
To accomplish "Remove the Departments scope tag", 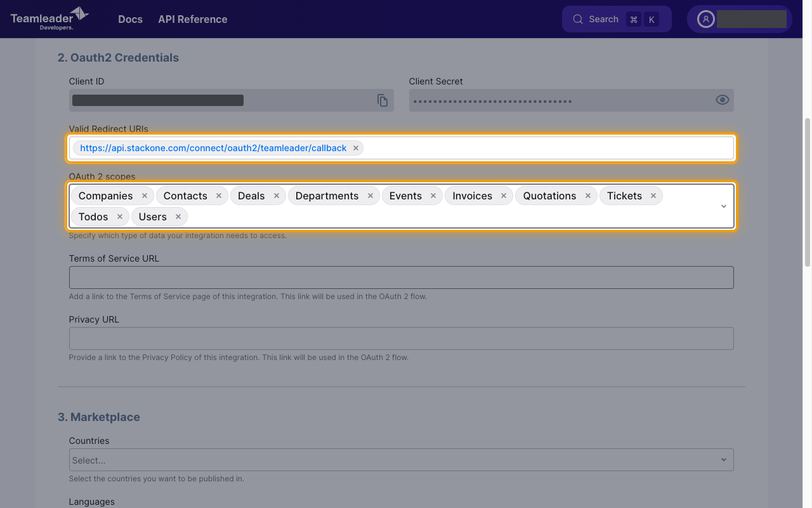I will [370, 196].
